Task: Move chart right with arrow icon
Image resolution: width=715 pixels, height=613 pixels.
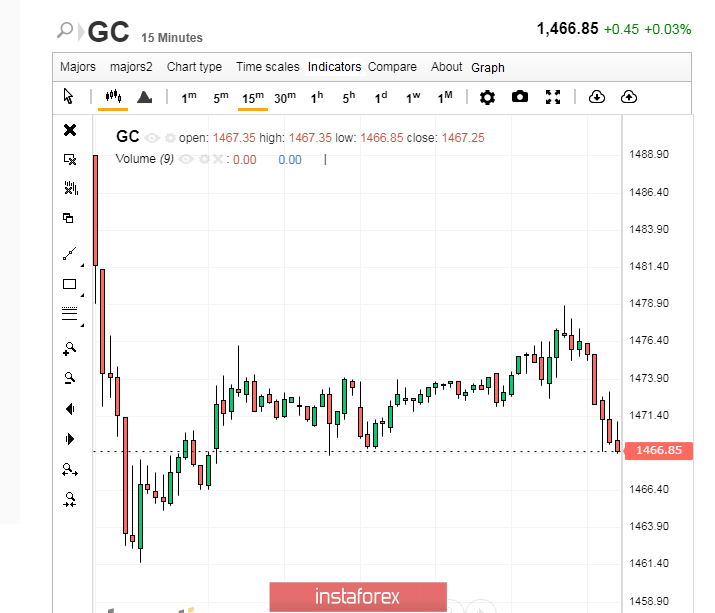Action: tap(70, 439)
